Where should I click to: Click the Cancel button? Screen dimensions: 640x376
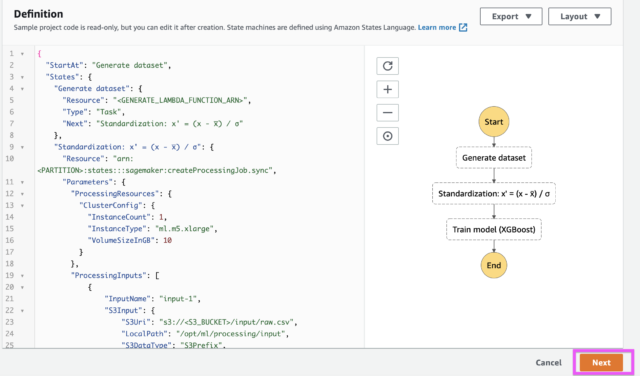(x=548, y=363)
